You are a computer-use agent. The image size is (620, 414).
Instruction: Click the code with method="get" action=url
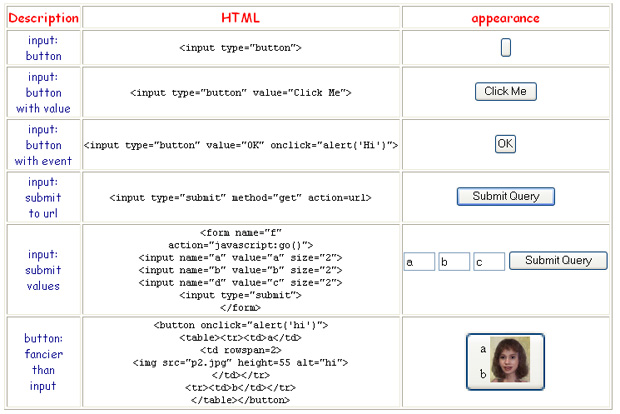pos(241,198)
